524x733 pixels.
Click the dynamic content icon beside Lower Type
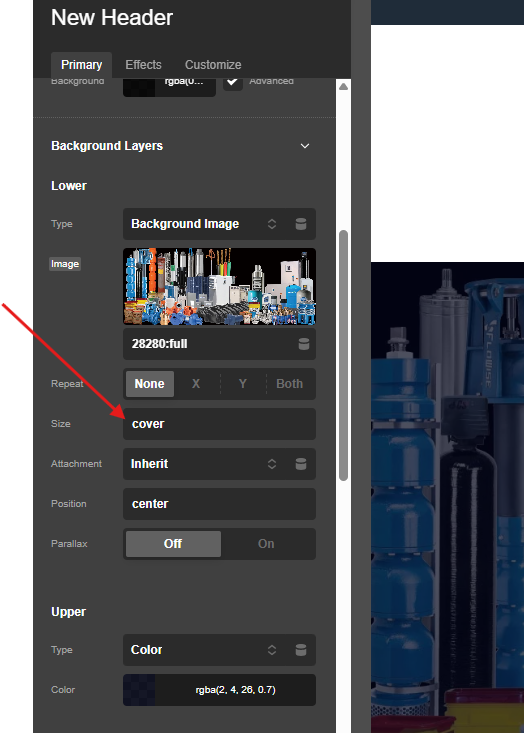301,224
